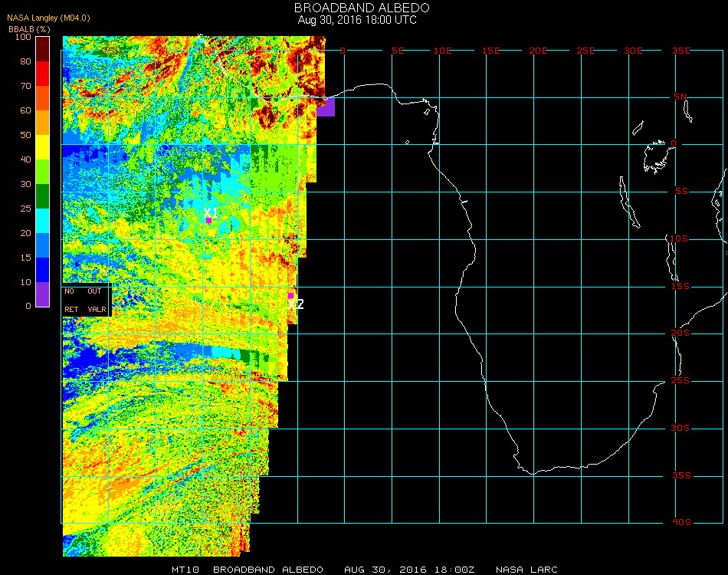Click the legend value 30
Image resolution: width=728 pixels, height=575 pixels.
[x=25, y=185]
